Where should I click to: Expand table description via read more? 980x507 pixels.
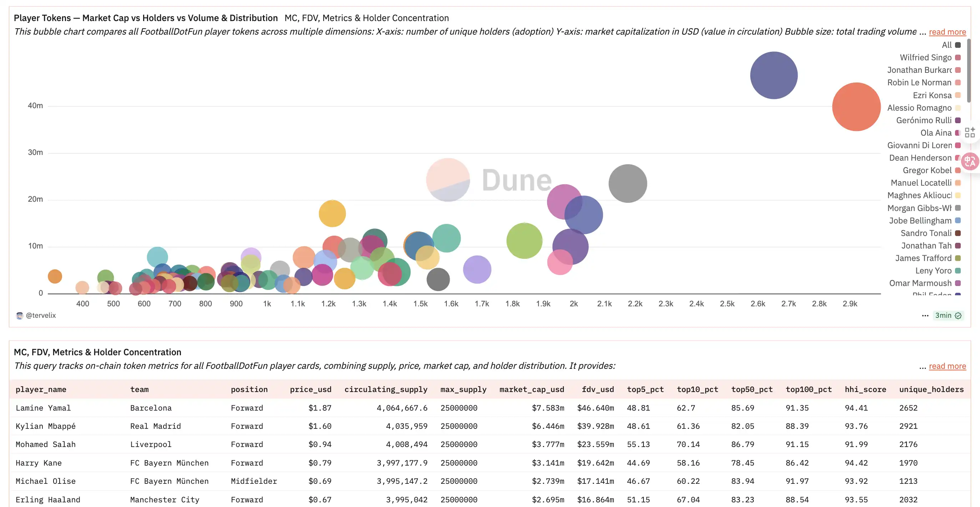pos(947,366)
